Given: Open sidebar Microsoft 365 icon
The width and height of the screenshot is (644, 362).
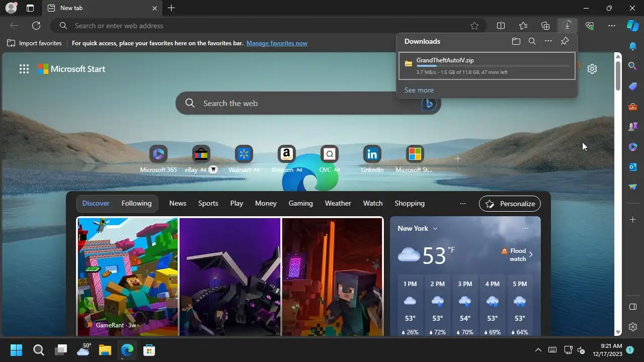Looking at the screenshot, I should (x=633, y=147).
